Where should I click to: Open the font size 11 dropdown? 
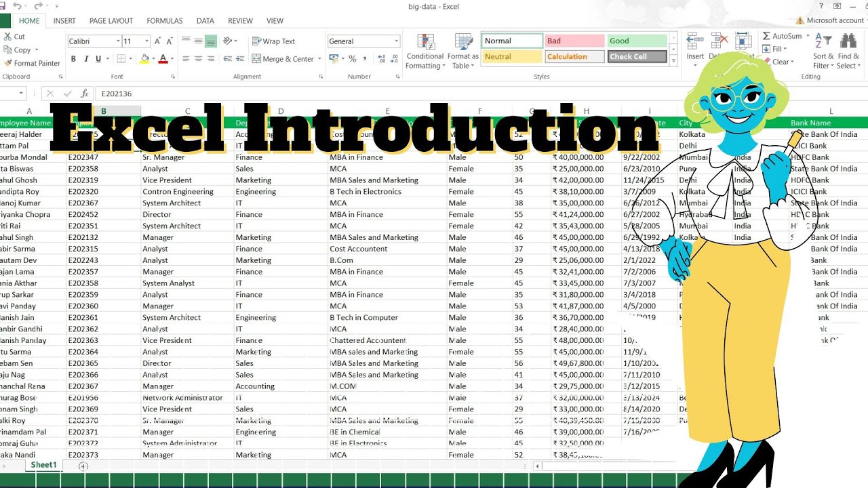146,41
